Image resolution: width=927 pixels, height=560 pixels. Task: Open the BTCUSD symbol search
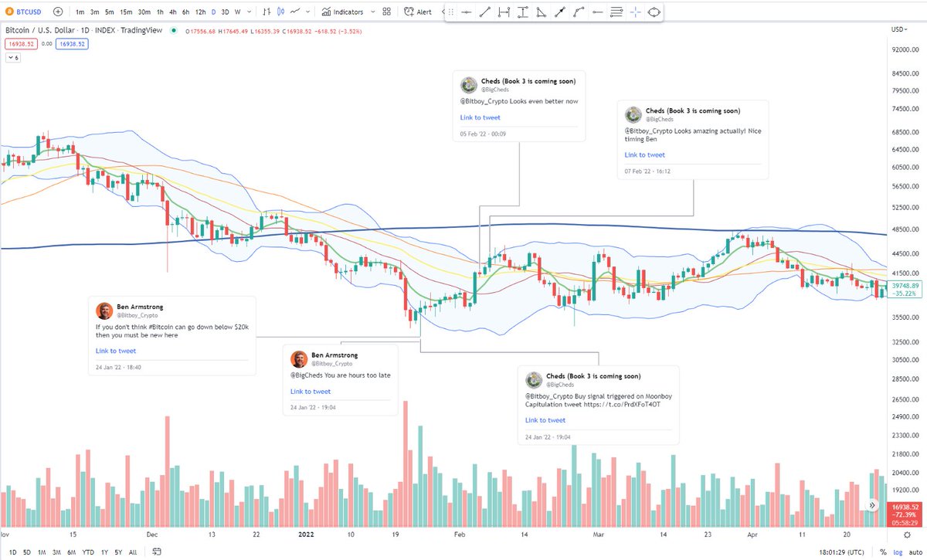click(x=25, y=12)
